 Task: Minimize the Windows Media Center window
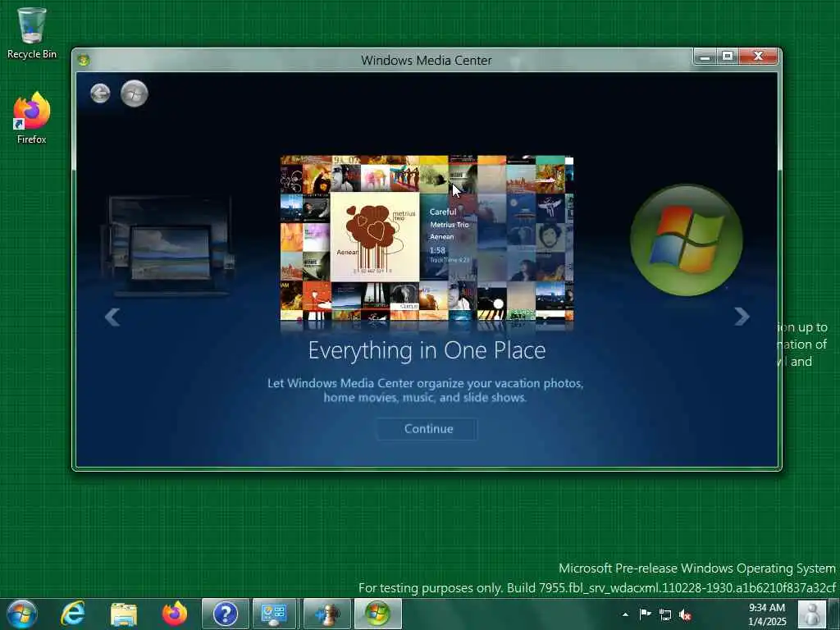(705, 57)
